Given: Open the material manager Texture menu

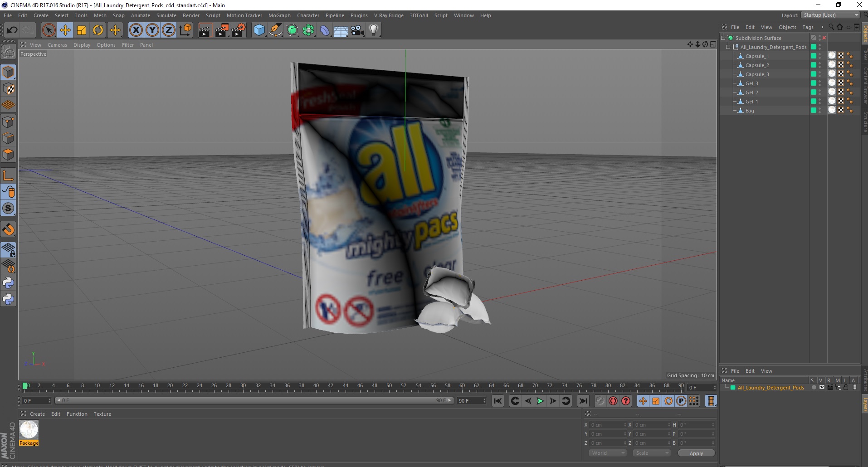Looking at the screenshot, I should 102,414.
